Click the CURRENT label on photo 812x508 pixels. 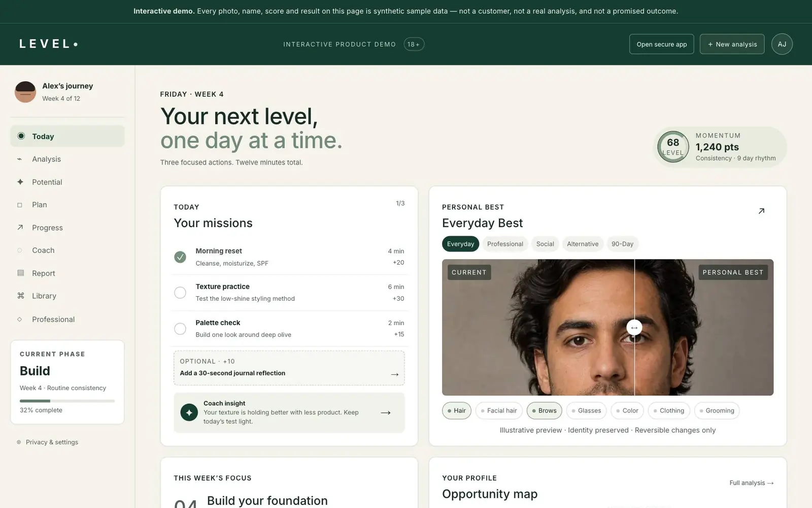[469, 272]
